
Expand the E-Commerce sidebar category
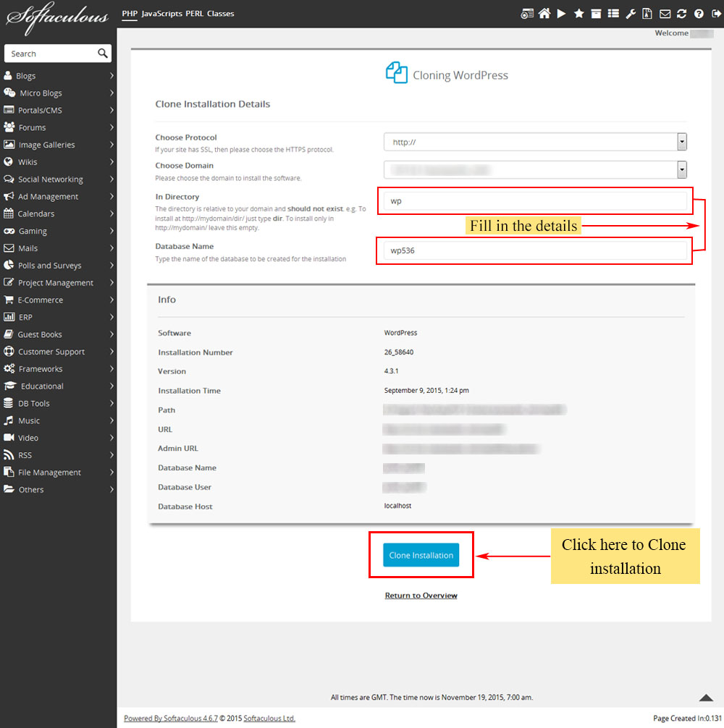point(58,300)
